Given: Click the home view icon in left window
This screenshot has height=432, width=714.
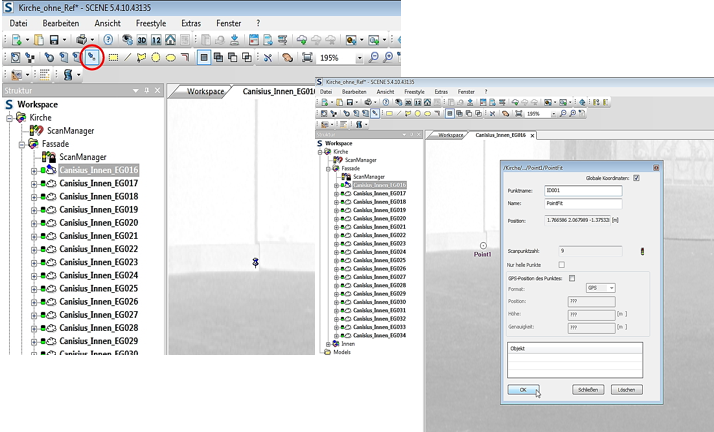Looking at the screenshot, I should [x=170, y=40].
